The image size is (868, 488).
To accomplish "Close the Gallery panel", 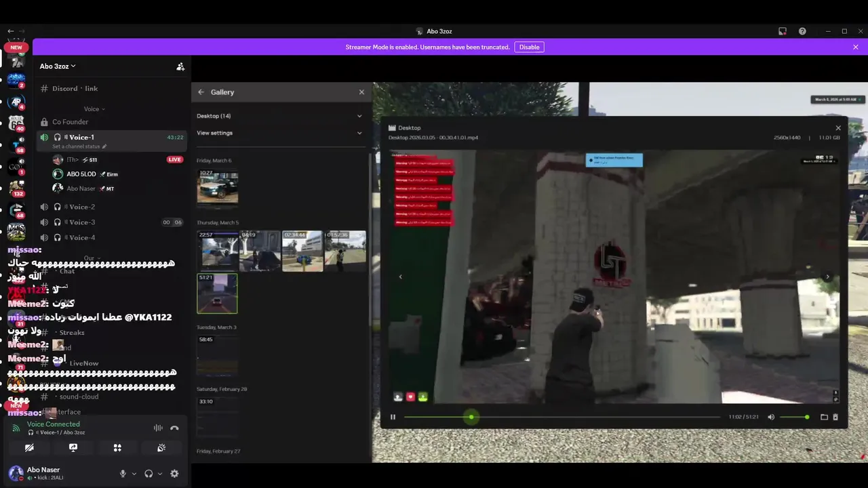I will [361, 92].
